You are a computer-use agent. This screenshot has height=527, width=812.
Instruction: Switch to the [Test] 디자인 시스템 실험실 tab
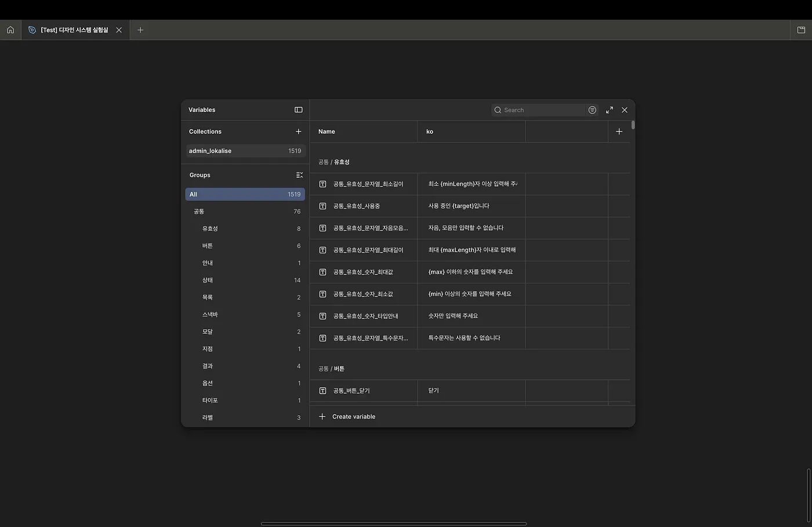(x=75, y=30)
